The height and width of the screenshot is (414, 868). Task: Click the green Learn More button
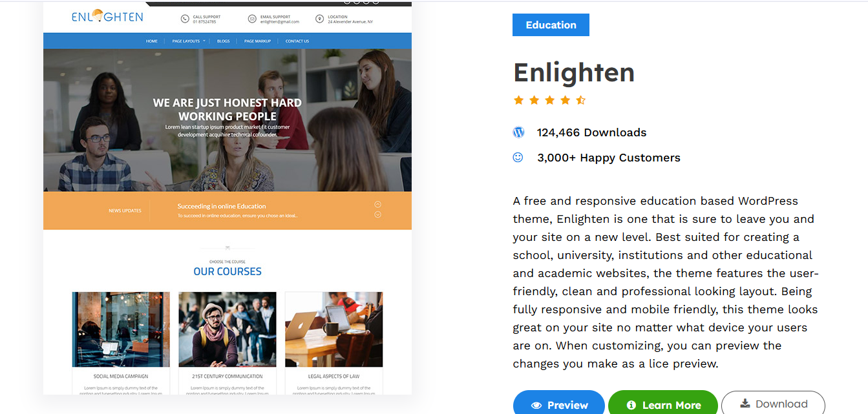[x=663, y=403]
